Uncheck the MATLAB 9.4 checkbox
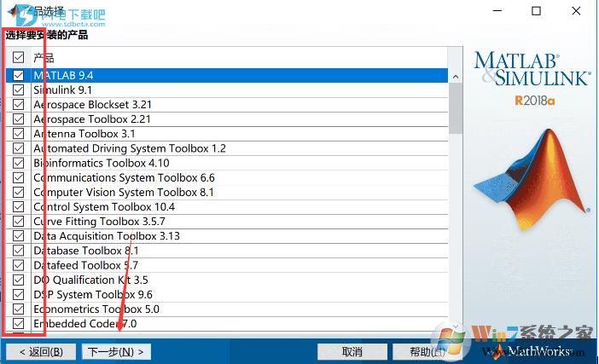The width and height of the screenshot is (599, 364). [x=18, y=75]
